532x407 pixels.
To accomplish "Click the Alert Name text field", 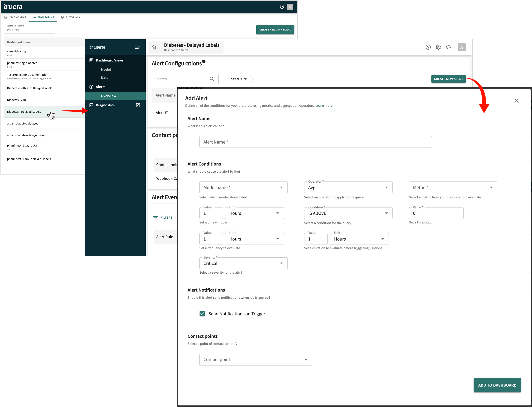I will tap(315, 142).
